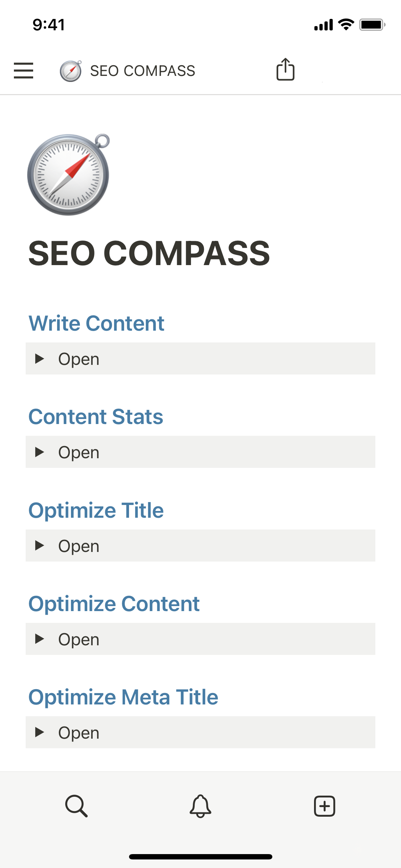The image size is (401, 868).
Task: Expand the Content Stats toggle arrow
Action: [x=40, y=452]
